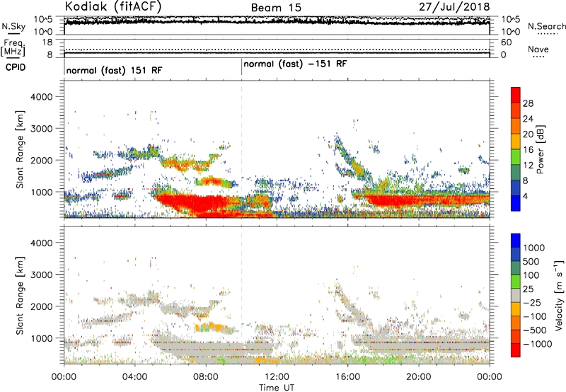Click the '500' velocity colorbar value
566x392 pixels.
point(531,262)
